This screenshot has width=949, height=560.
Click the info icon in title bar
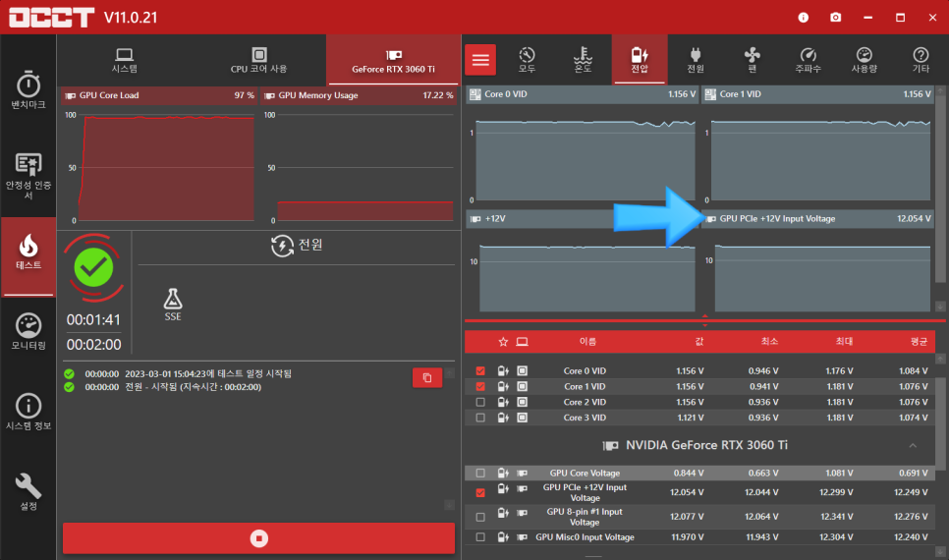tap(804, 18)
